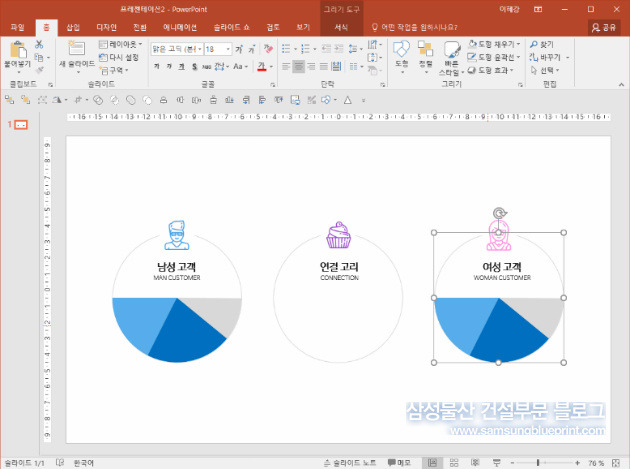Switch to normal view in status bar
The width and height of the screenshot is (630, 469).
coord(432,463)
